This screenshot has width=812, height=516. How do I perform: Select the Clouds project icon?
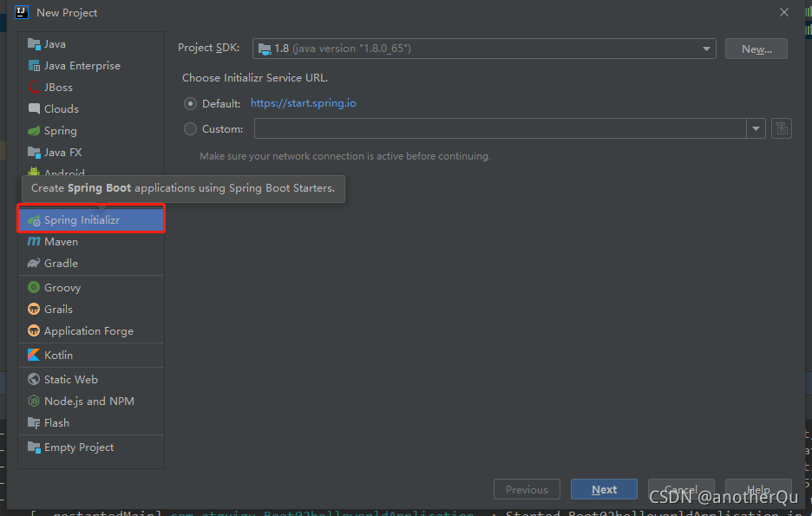34,108
